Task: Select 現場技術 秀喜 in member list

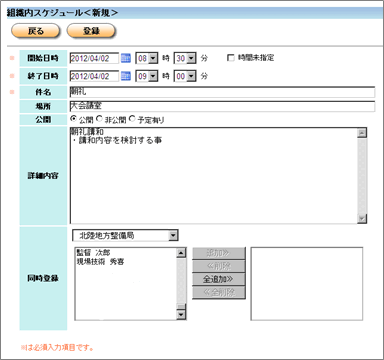Action: [x=100, y=262]
